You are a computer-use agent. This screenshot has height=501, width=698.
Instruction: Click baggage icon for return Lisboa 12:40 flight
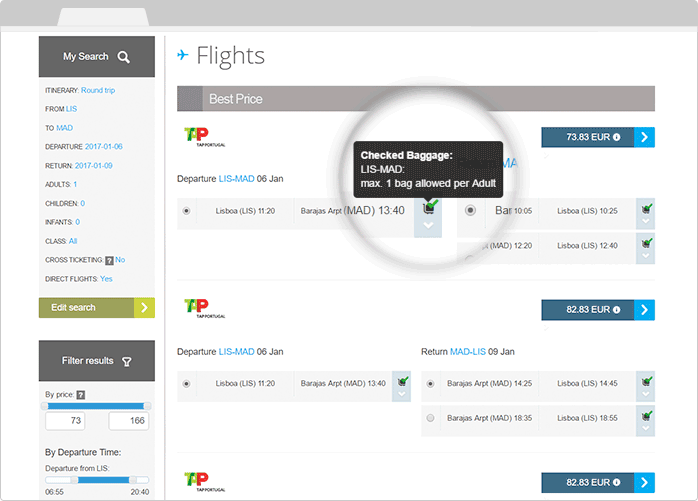[646, 243]
